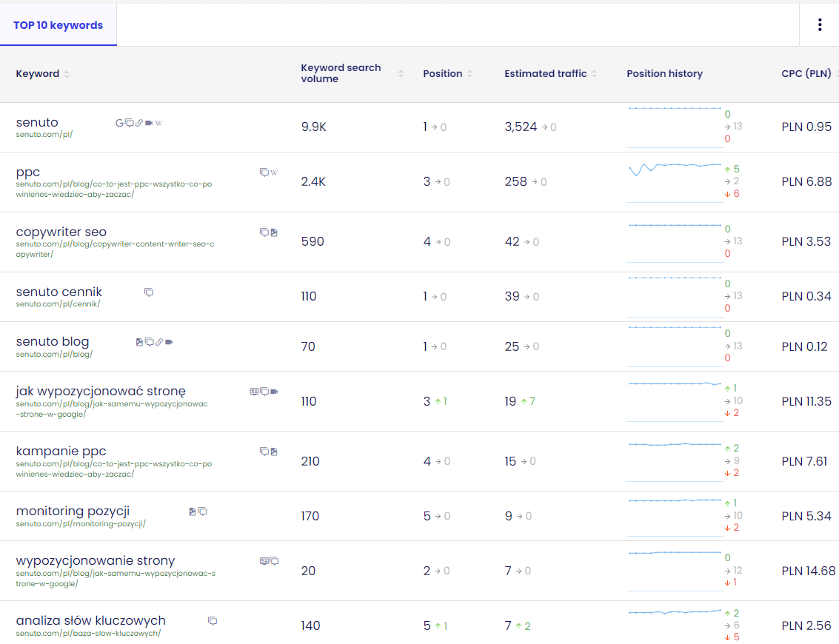Click the speech-bubble icon in the ppc row
Image resolution: width=839 pixels, height=644 pixels.
click(264, 172)
